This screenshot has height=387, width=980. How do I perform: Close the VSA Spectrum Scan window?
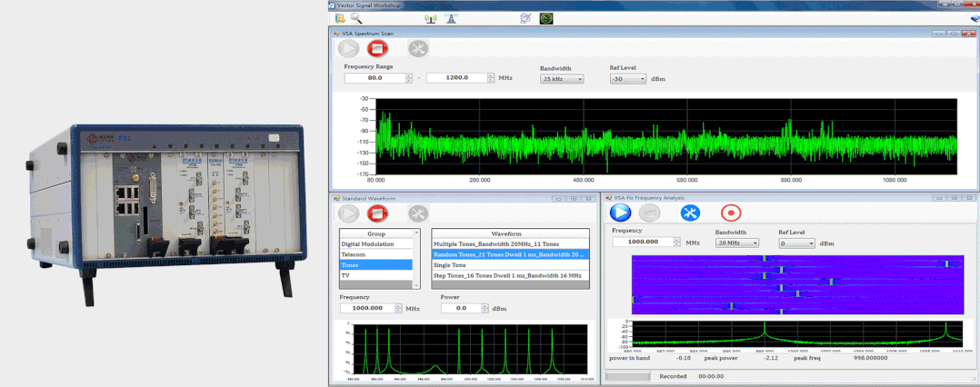click(x=969, y=33)
